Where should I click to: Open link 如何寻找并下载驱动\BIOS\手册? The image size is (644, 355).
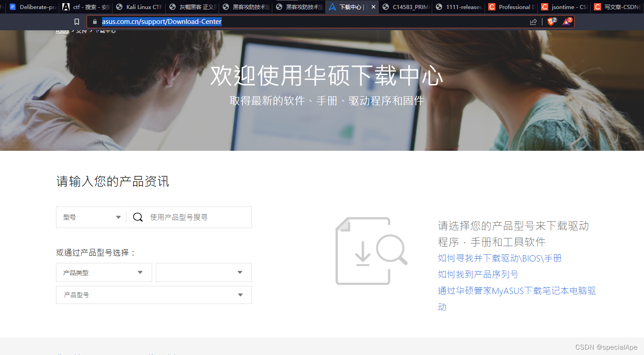pyautogui.click(x=500, y=258)
